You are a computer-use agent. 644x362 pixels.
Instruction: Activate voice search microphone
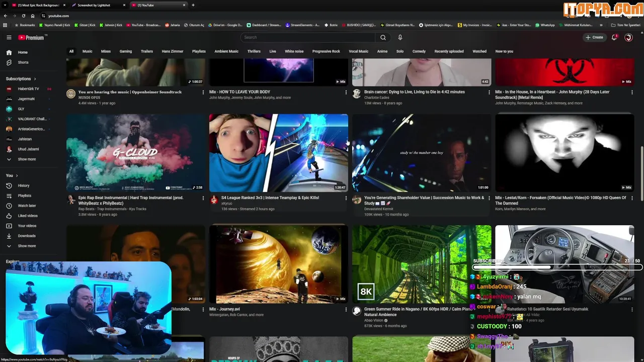click(x=400, y=37)
